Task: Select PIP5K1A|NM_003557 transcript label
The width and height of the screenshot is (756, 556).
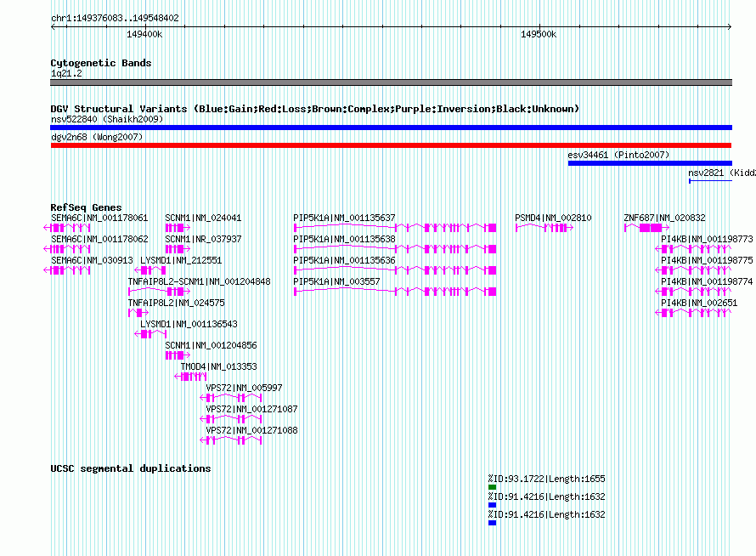Action: (x=336, y=281)
